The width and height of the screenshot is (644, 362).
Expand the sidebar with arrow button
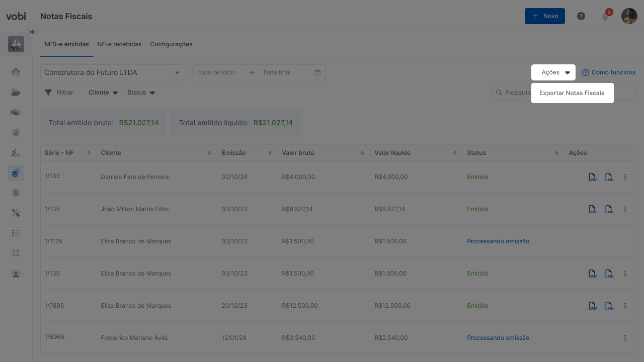(32, 32)
